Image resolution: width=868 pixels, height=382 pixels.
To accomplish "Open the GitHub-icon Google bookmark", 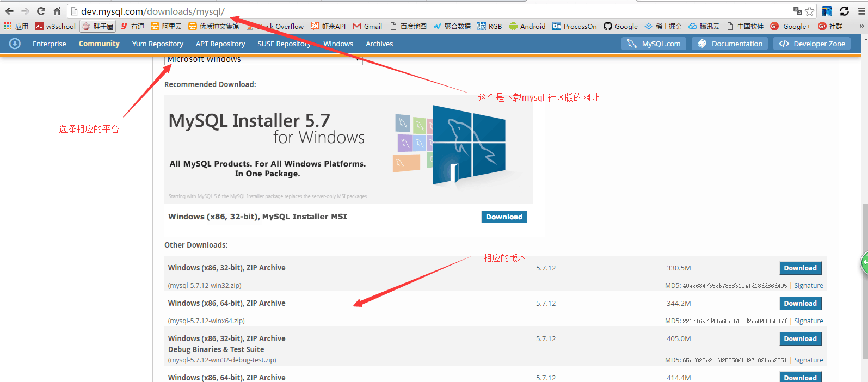I will [620, 26].
